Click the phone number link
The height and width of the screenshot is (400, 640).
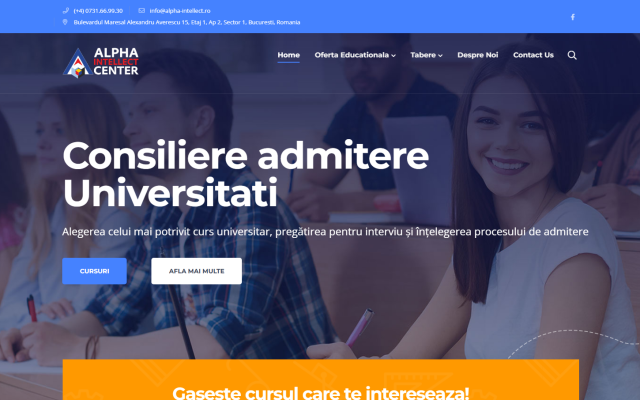point(98,11)
